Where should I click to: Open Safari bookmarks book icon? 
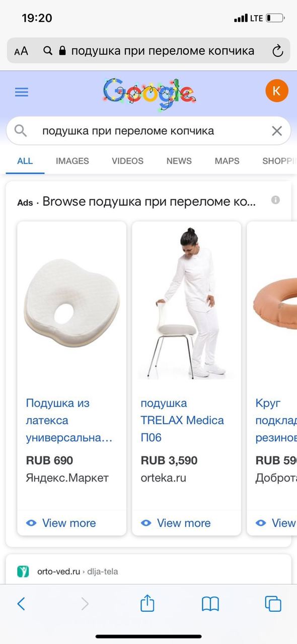tap(210, 604)
